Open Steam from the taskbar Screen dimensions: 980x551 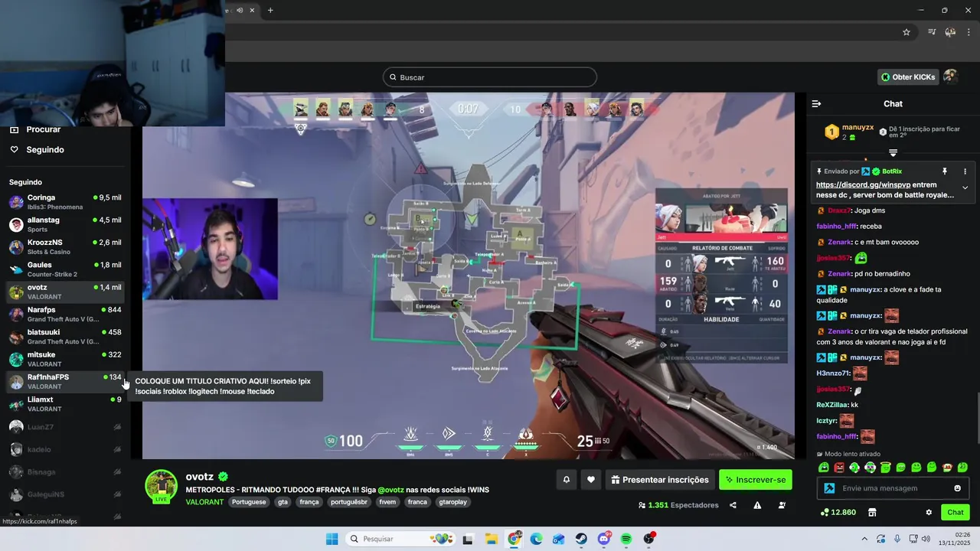pos(581,539)
